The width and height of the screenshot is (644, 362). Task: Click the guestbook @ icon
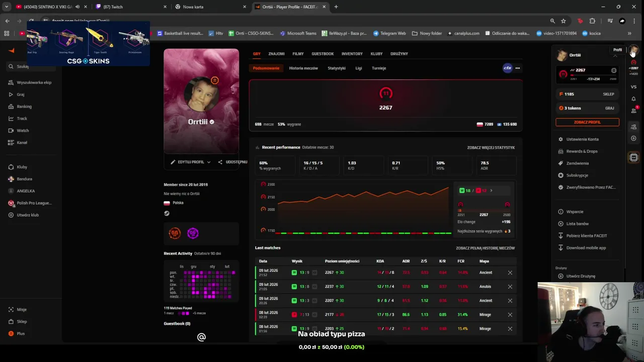pyautogui.click(x=201, y=337)
